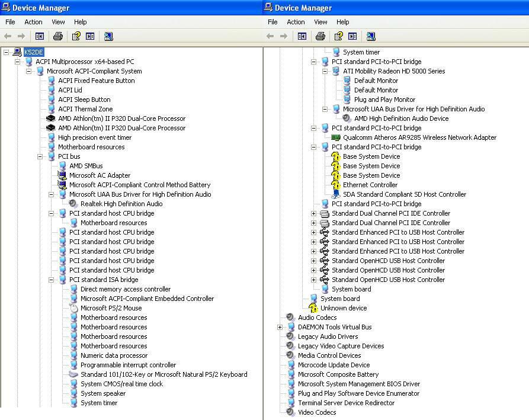Select the ACPI Lid entry
Screen dimensions: 529x420
[70, 90]
